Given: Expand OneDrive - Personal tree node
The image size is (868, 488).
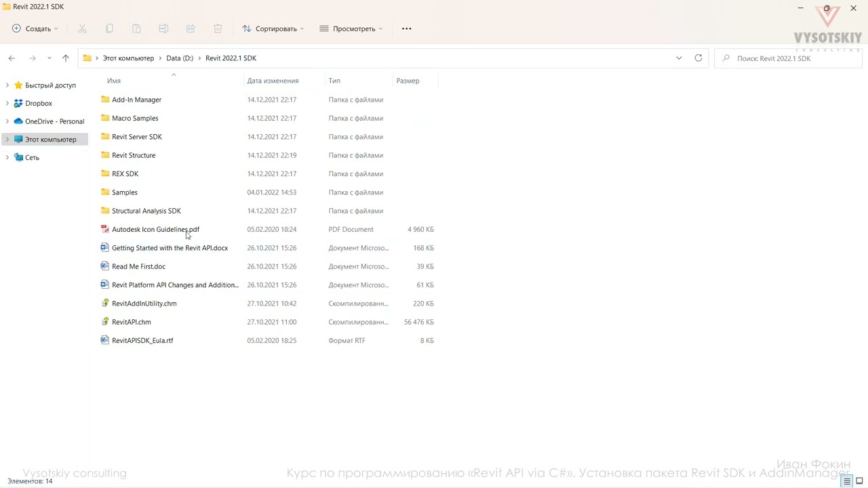Looking at the screenshot, I should pos(7,121).
